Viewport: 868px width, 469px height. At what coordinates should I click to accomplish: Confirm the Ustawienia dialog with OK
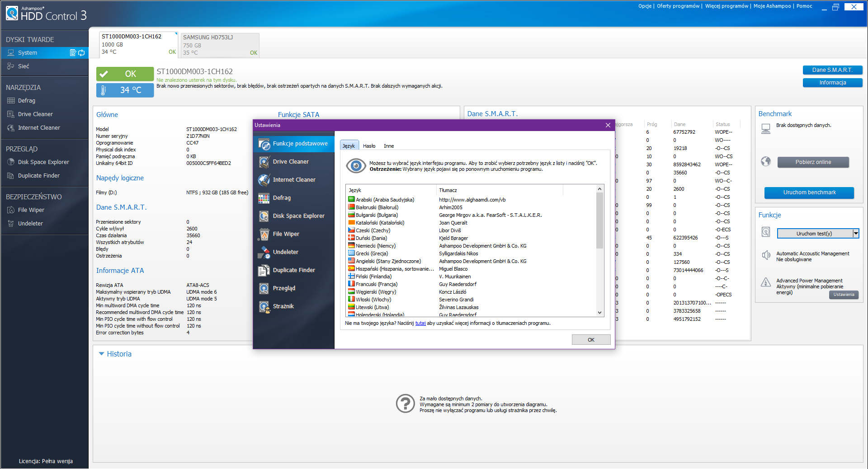coord(591,340)
